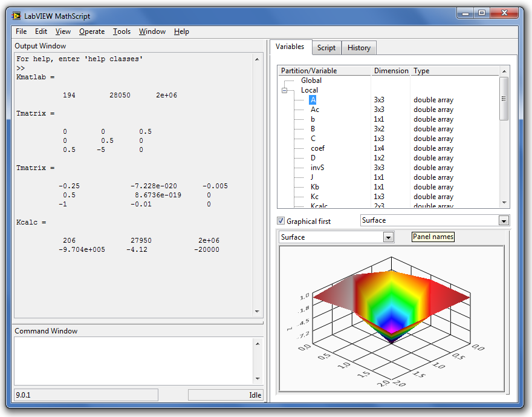Screen dimensions: 532x417
Task: Toggle the Graphical first checkbox
Action: pyautogui.click(x=281, y=221)
